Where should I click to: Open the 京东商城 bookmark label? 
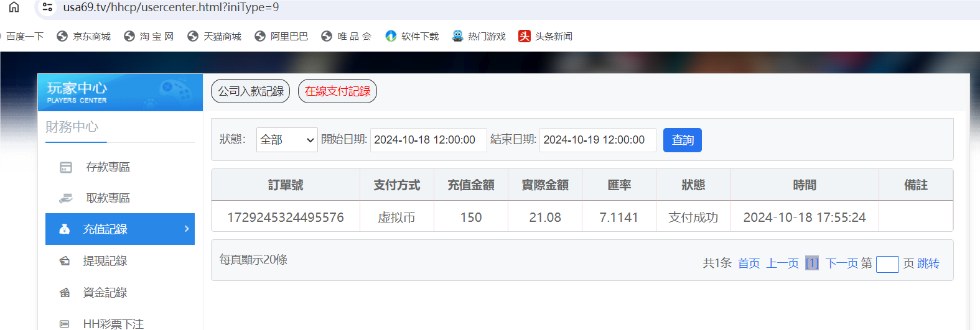[91, 37]
